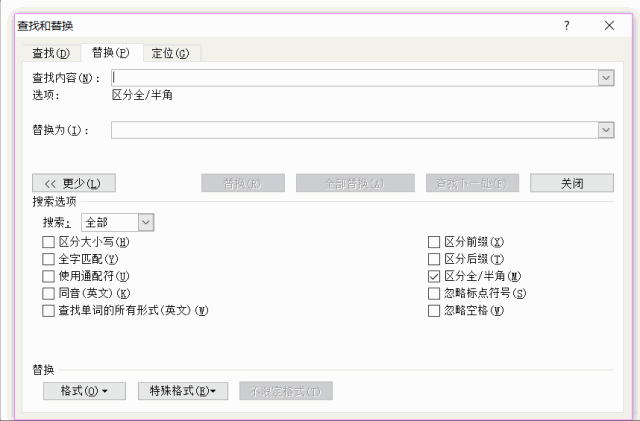Image resolution: width=640 pixels, height=421 pixels.
Task: Open the 搜索 direction dropdown
Action: tap(145, 222)
